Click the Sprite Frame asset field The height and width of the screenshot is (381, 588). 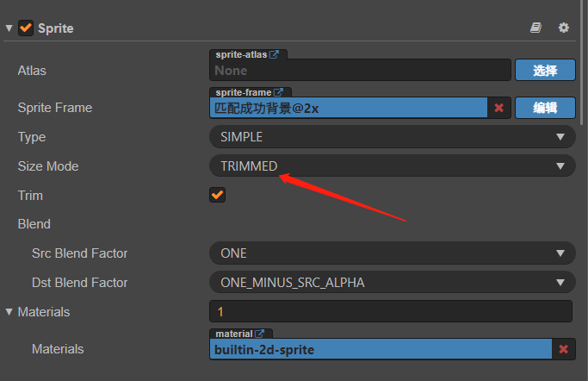click(349, 108)
